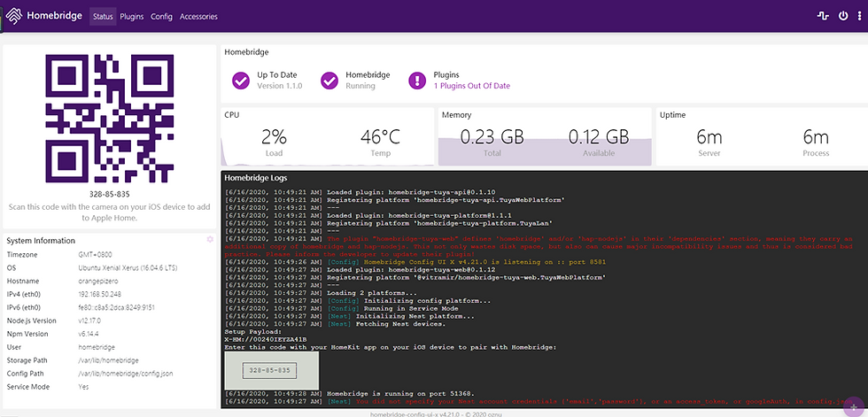
Task: Click the log line X-HM://00240IEYZA41B
Action: click(x=265, y=339)
